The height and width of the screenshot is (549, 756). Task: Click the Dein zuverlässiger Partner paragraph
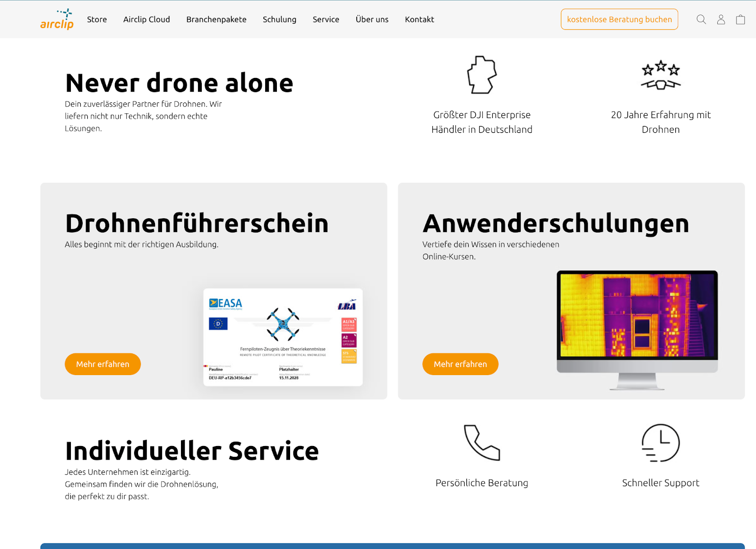(x=143, y=116)
